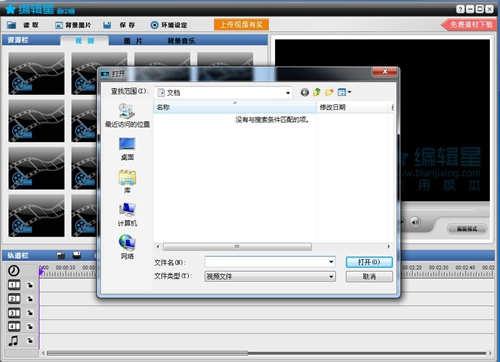This screenshot has height=362, width=500.
Task: Click the 取消 cancel button
Action: pyautogui.click(x=369, y=276)
